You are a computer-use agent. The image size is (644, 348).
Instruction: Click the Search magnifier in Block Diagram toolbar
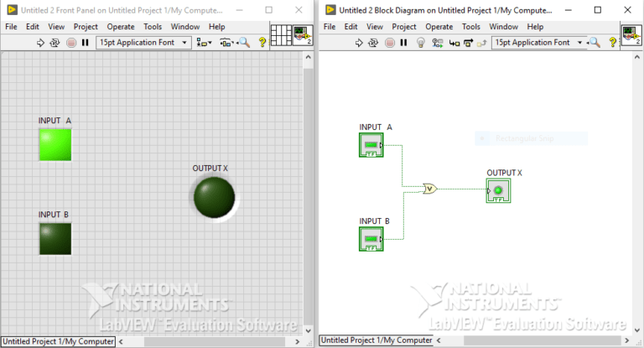pos(595,43)
